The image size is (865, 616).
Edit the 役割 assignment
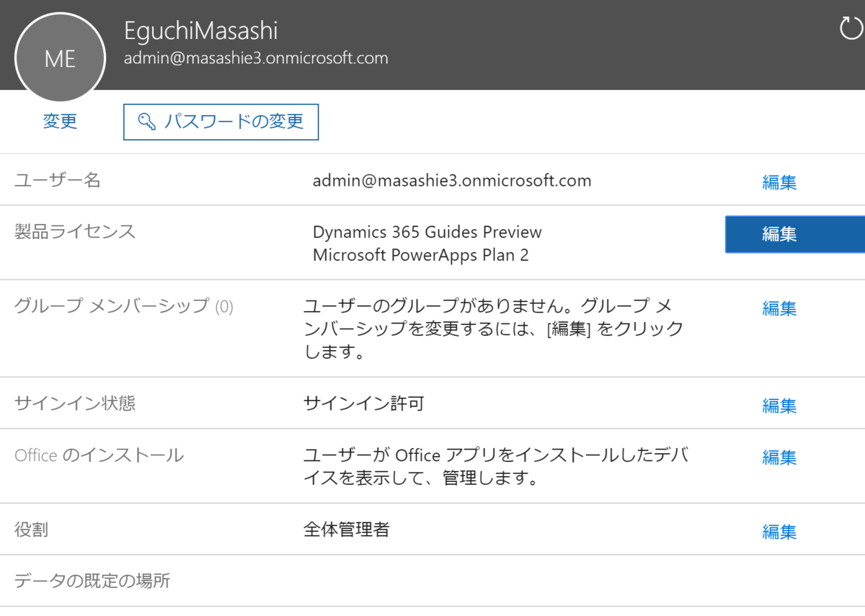[779, 531]
